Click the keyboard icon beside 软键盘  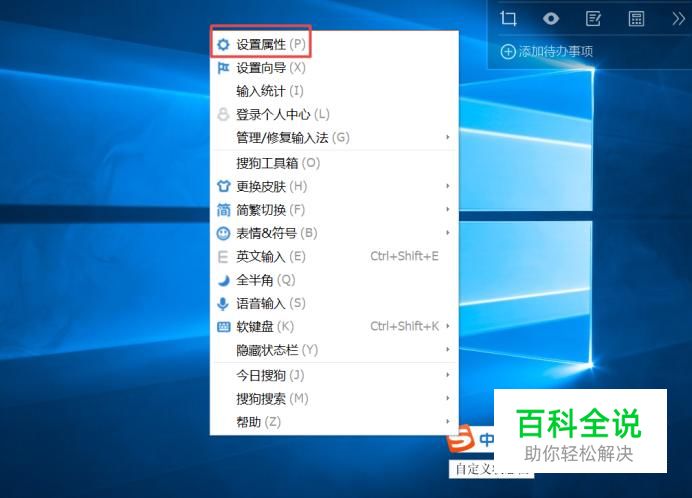(x=223, y=327)
